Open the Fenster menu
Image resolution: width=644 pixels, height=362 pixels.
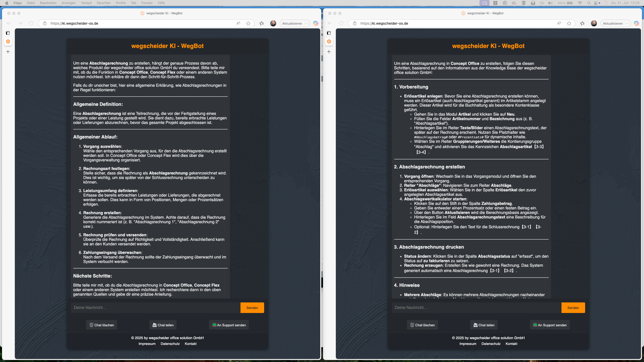point(147,3)
